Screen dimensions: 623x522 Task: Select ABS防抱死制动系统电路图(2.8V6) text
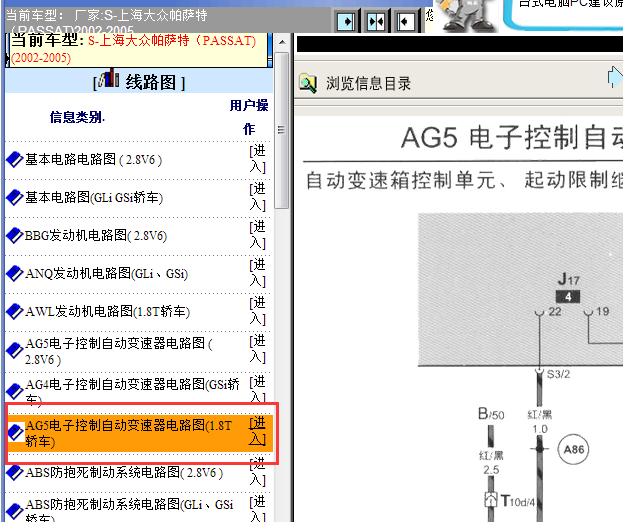(x=124, y=472)
